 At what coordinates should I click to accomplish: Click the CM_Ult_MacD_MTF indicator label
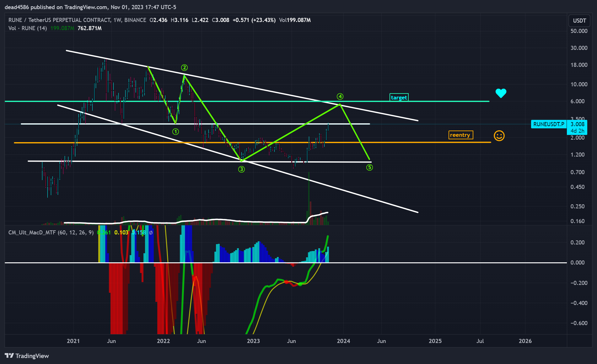point(51,233)
